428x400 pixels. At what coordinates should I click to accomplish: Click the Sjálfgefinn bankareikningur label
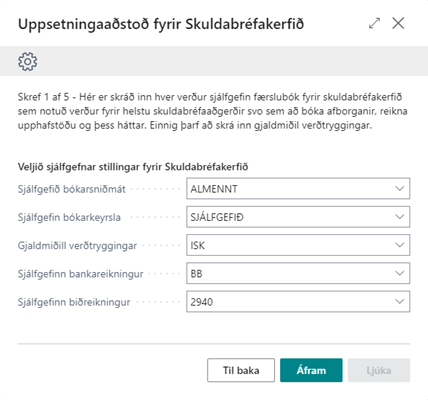[80, 274]
